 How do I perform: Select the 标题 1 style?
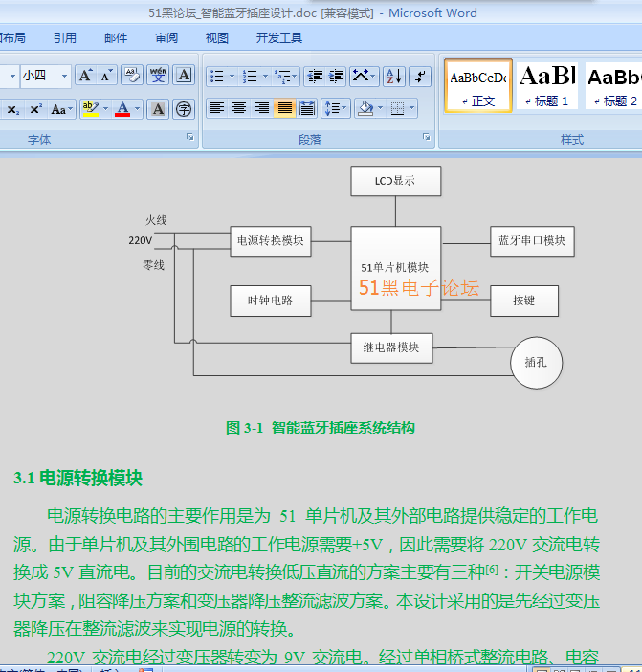pos(547,86)
